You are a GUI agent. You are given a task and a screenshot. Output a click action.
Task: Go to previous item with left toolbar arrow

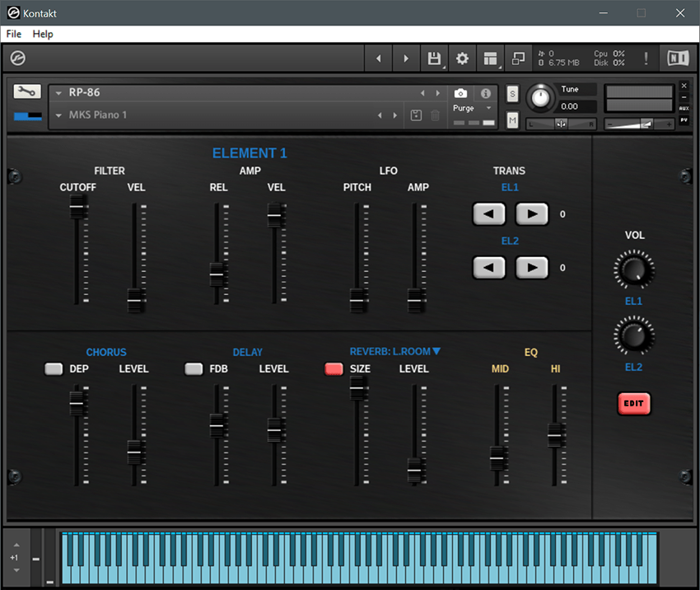click(379, 59)
